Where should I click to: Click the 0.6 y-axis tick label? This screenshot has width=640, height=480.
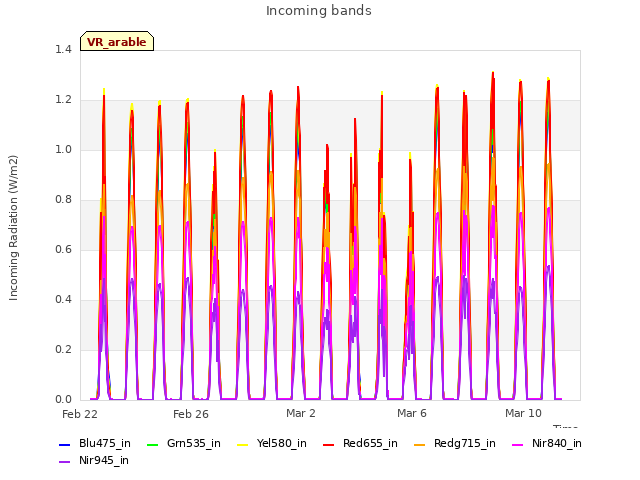[63, 249]
